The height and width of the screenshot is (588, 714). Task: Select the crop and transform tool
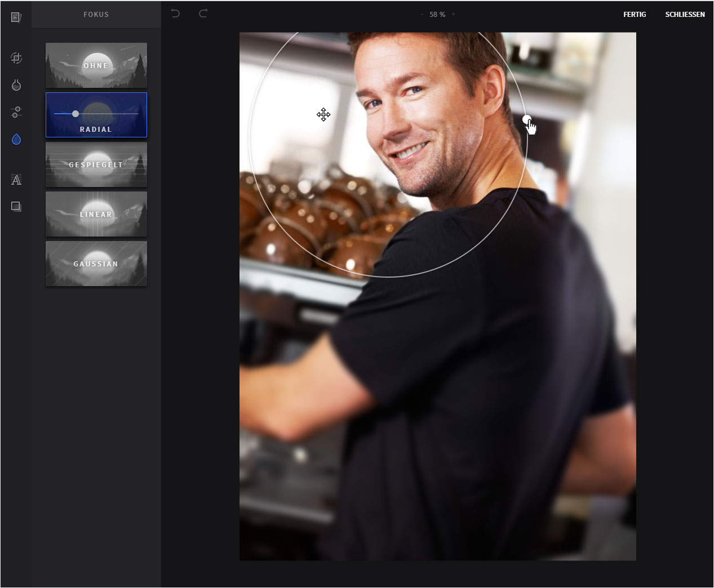click(x=16, y=58)
